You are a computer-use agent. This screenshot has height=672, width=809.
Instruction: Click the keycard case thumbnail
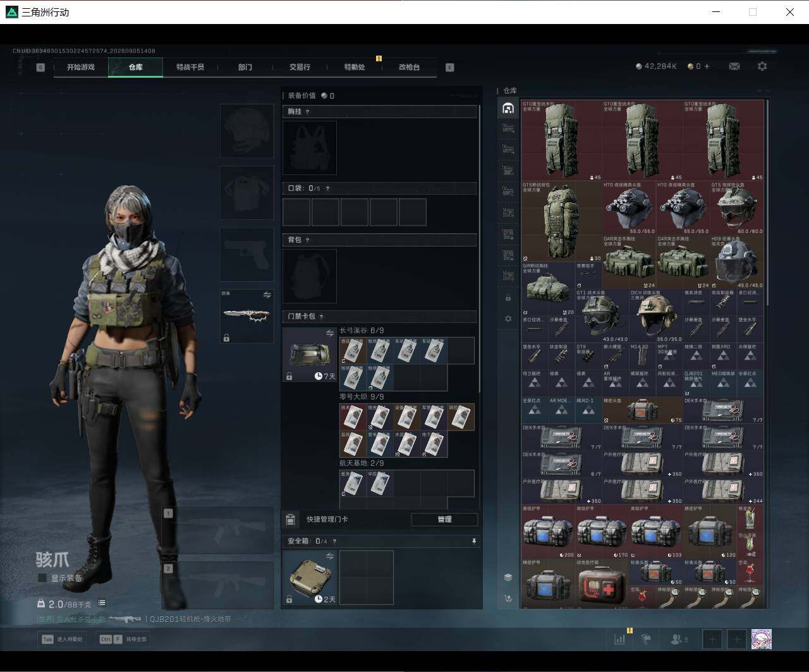pyautogui.click(x=310, y=354)
